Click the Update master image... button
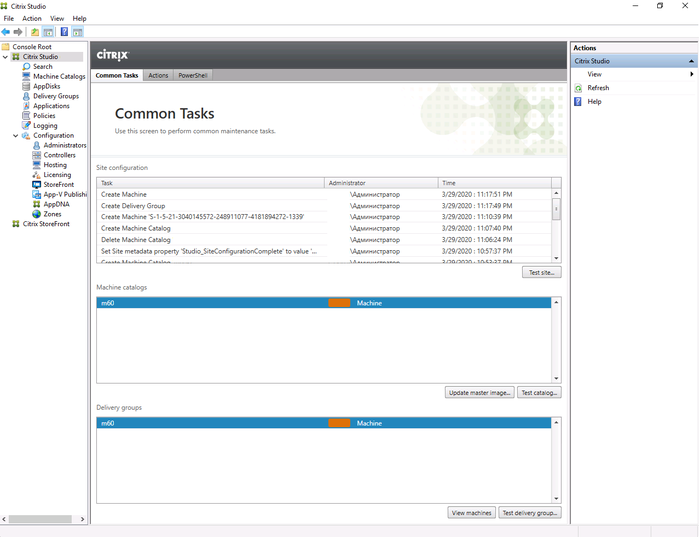The height and width of the screenshot is (537, 700). coord(479,393)
